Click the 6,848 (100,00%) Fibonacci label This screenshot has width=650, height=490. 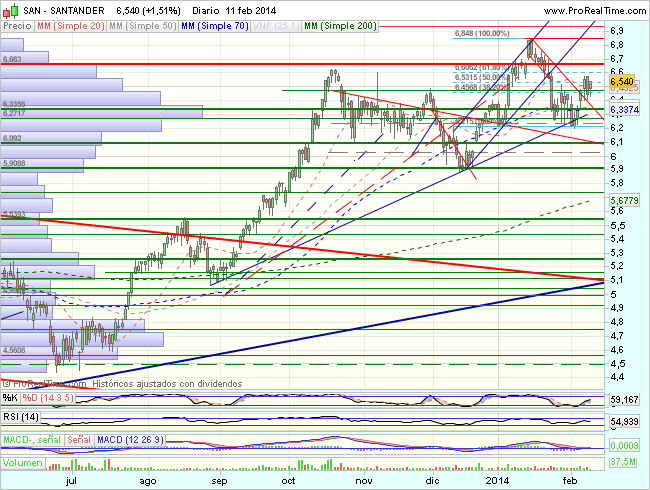click(482, 33)
